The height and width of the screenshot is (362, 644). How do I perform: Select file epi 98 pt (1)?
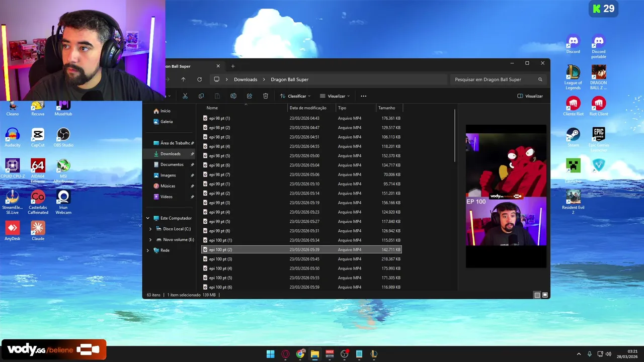pyautogui.click(x=301, y=118)
